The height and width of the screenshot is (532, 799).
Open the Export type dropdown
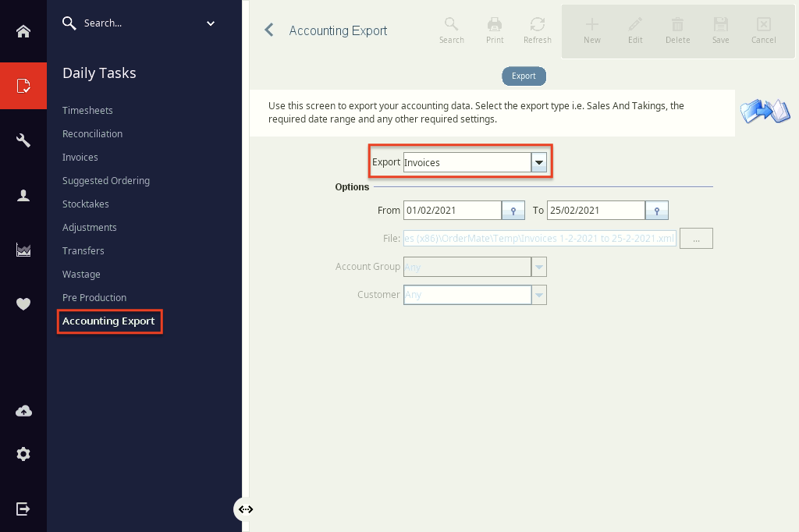tap(538, 162)
